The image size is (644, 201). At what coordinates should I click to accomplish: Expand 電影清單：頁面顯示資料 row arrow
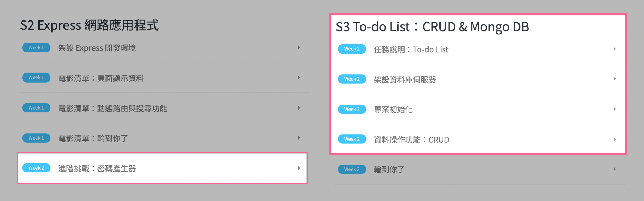click(x=299, y=78)
